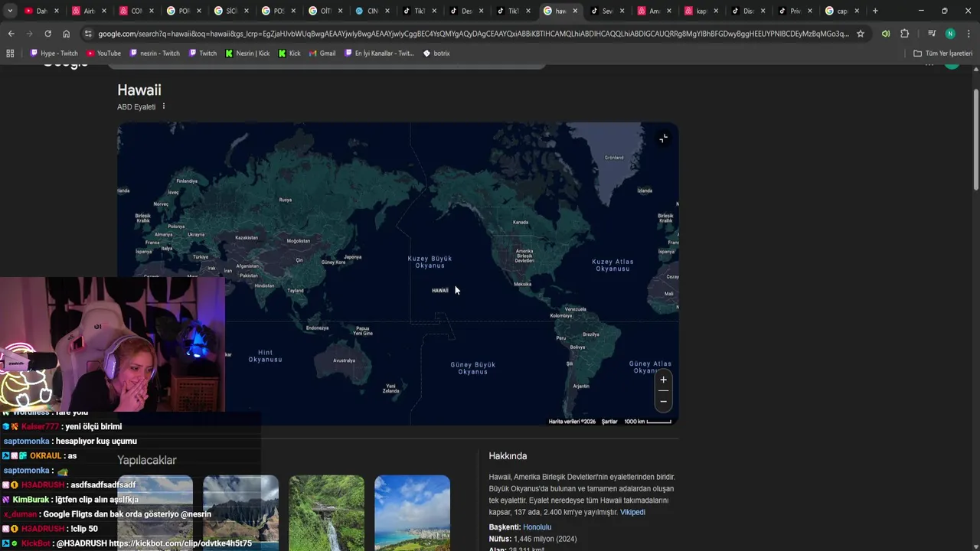
Task: Reload the current page
Action: pyautogui.click(x=47, y=34)
